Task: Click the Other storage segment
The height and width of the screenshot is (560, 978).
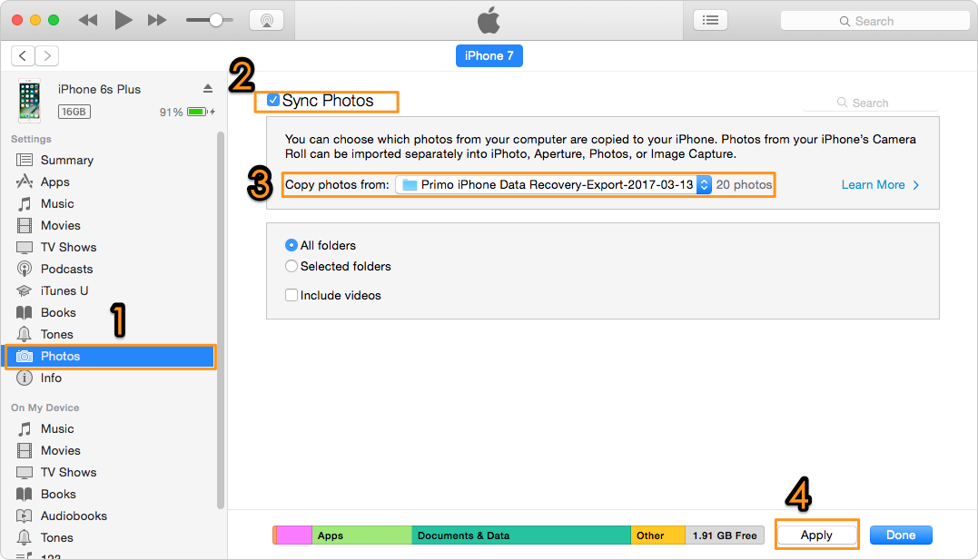Action: [658, 535]
